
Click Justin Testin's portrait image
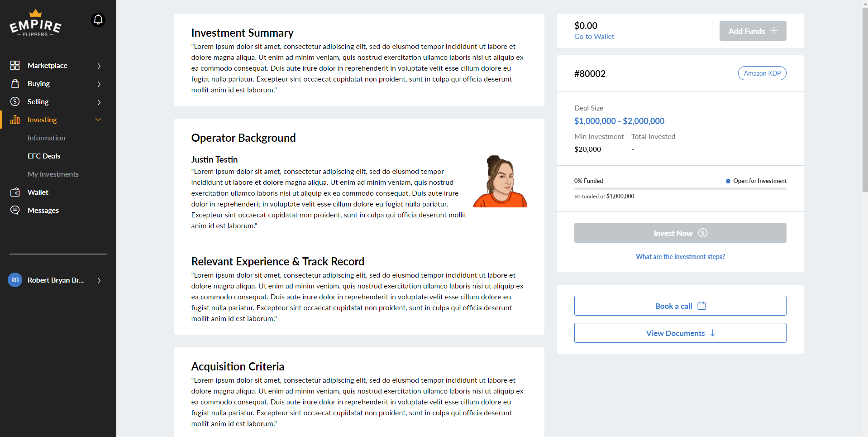pyautogui.click(x=500, y=181)
